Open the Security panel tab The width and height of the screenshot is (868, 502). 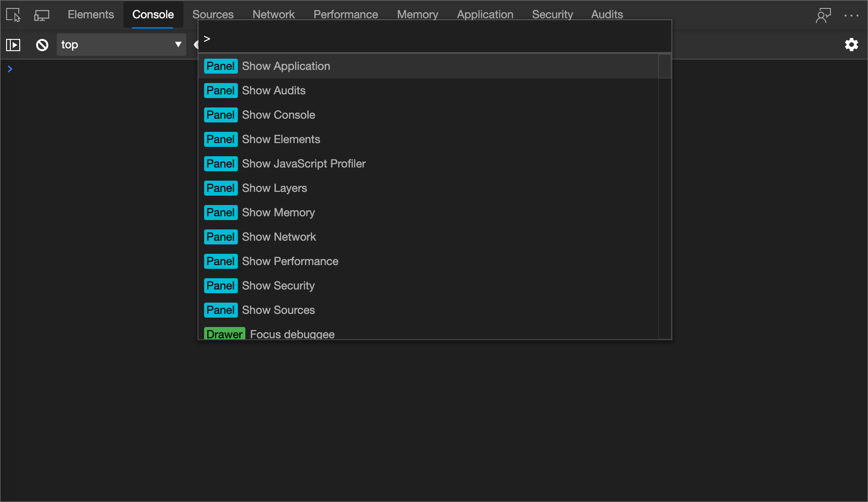click(x=552, y=14)
